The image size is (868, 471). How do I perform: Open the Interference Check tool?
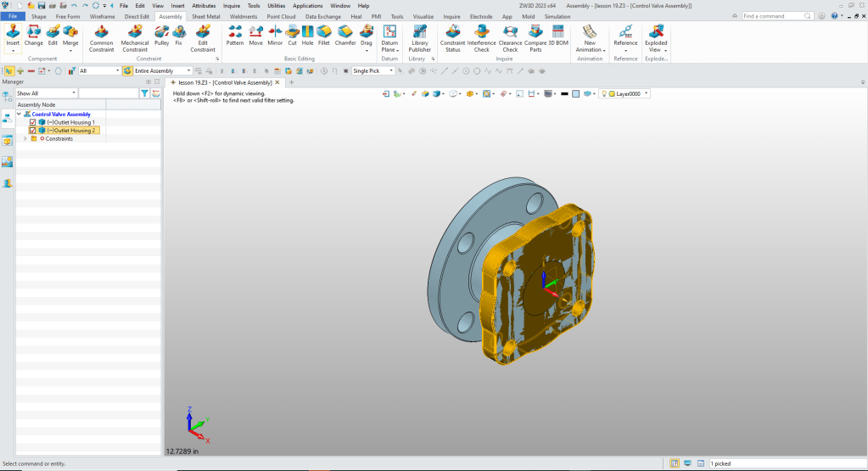pos(481,38)
